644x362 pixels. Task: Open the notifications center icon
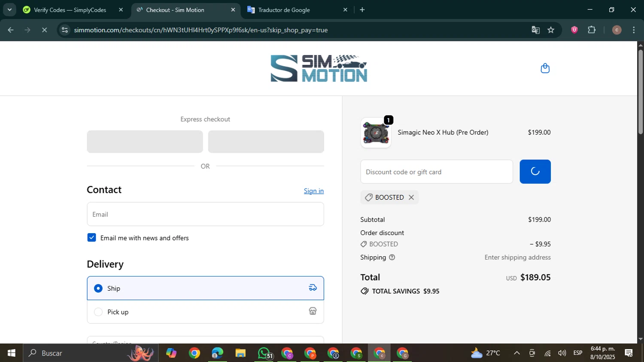[x=629, y=353]
